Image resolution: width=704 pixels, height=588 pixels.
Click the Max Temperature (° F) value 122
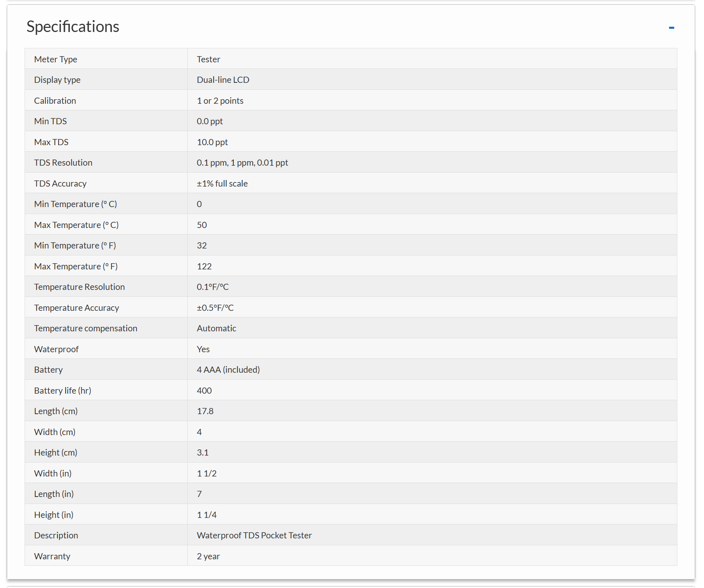(204, 266)
